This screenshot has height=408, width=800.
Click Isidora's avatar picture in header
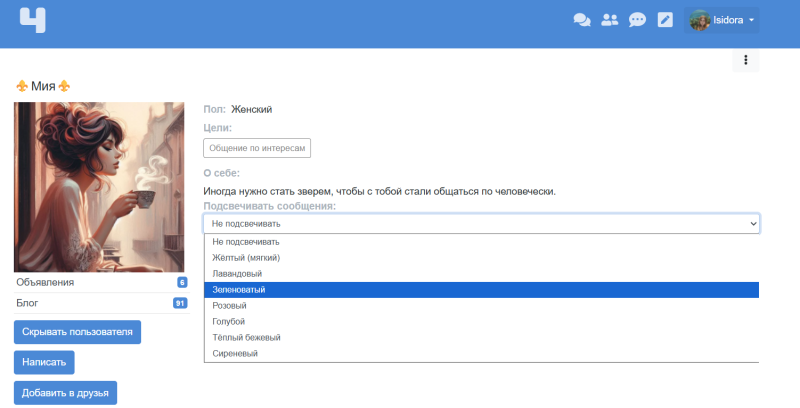699,20
